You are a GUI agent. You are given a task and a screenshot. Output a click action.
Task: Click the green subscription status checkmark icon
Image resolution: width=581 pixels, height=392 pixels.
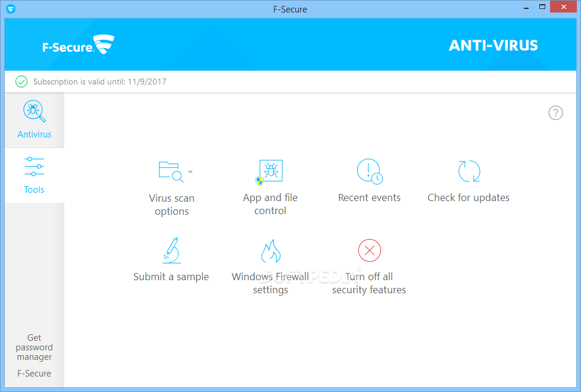[x=21, y=81]
